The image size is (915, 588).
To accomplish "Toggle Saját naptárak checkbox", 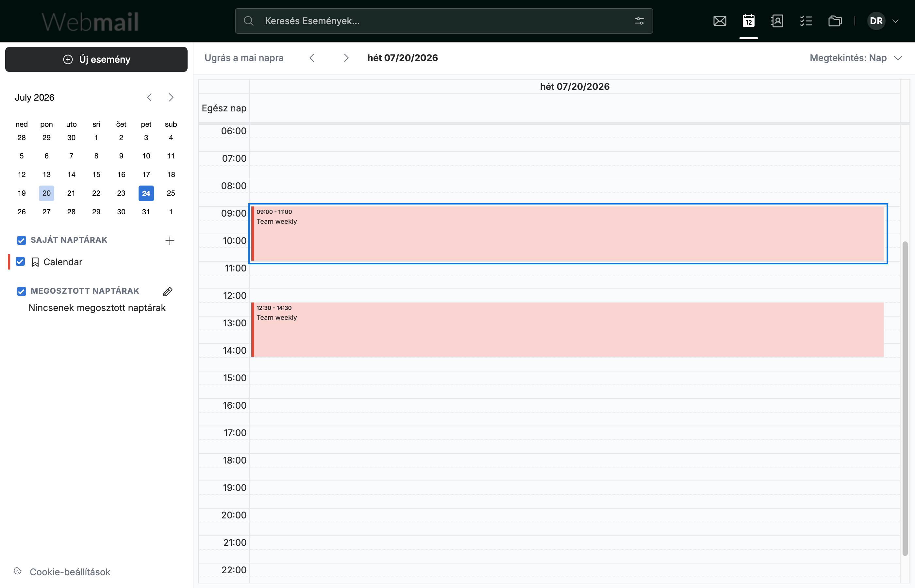I will (x=21, y=240).
